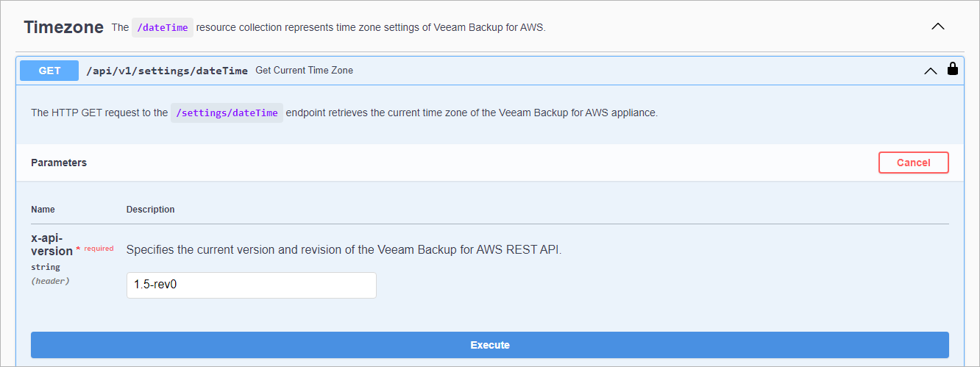Click the string type label
The width and height of the screenshot is (980, 367).
[x=46, y=267]
